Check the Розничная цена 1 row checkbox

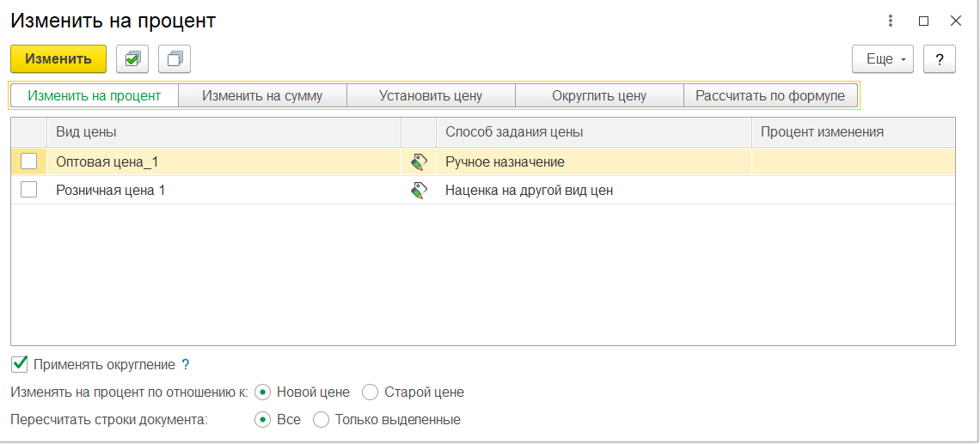tap(29, 191)
